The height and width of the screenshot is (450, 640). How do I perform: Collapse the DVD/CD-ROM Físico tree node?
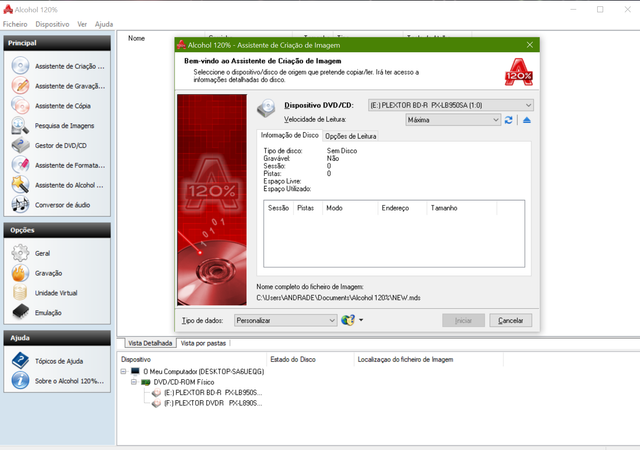134,382
